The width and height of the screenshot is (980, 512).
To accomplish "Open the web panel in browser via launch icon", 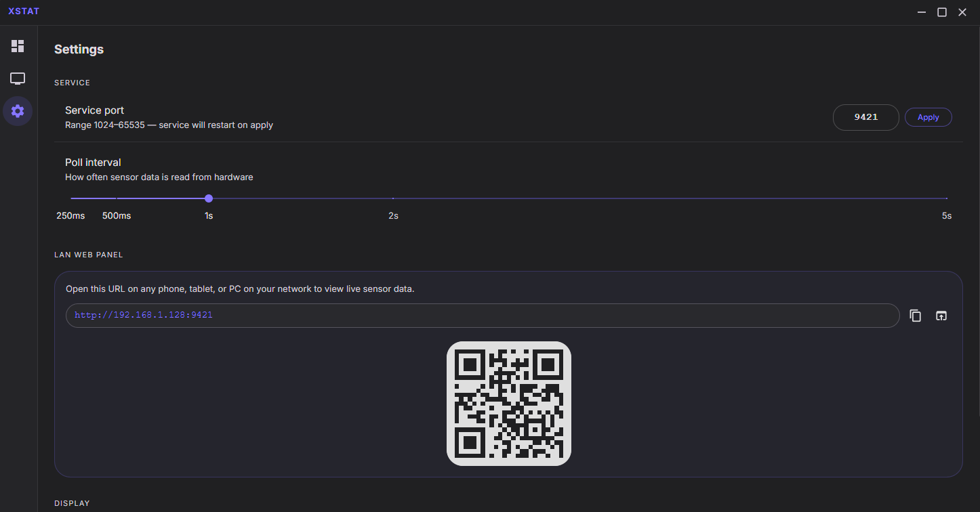I will click(941, 316).
